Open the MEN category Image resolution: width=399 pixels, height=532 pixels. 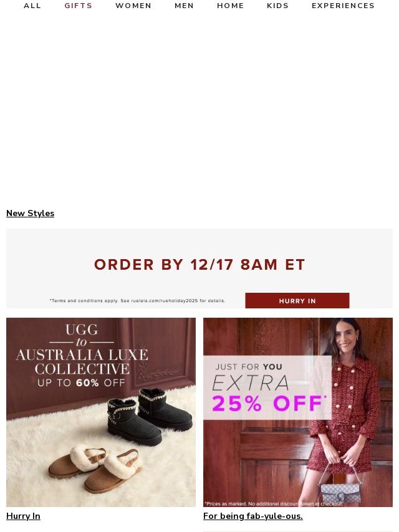184,6
